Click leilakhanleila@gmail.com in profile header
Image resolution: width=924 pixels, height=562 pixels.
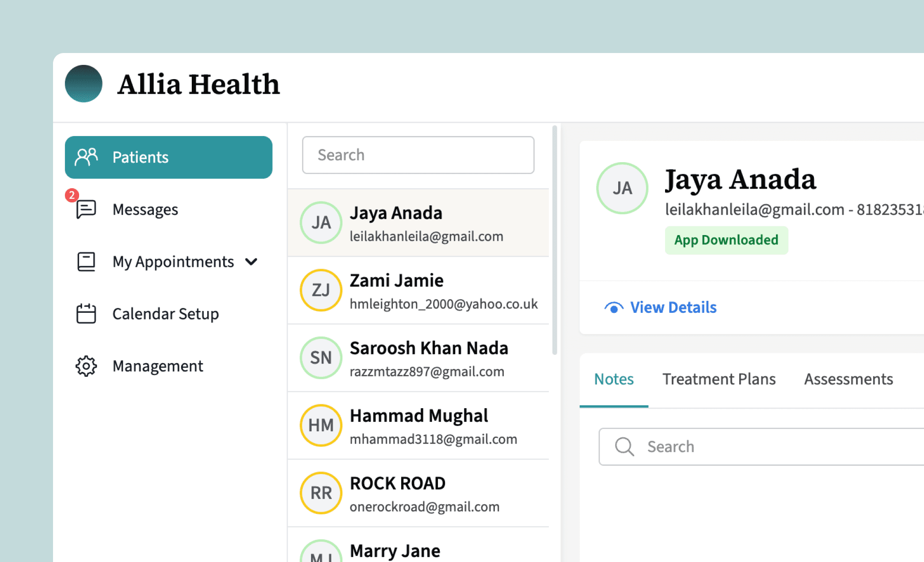click(x=755, y=209)
